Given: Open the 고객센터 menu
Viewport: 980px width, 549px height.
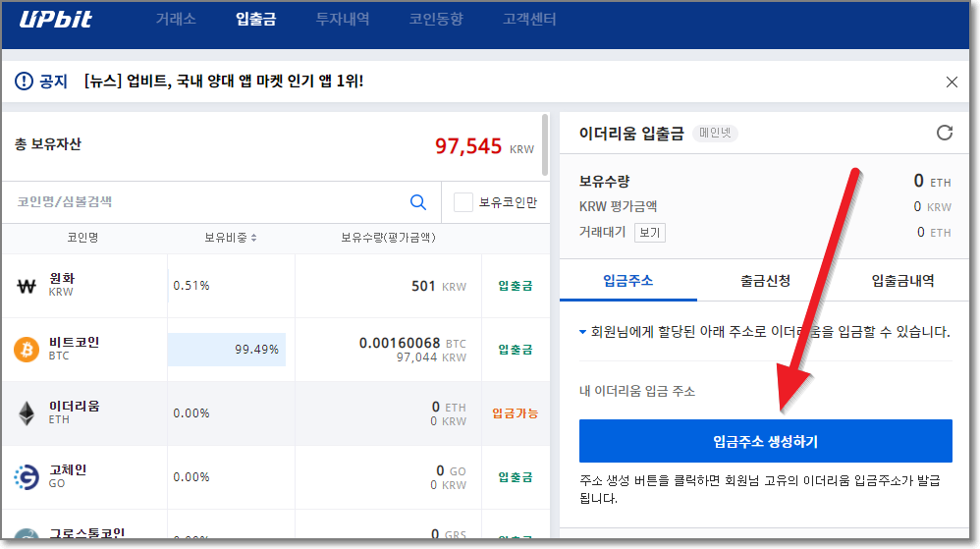Looking at the screenshot, I should (x=529, y=20).
